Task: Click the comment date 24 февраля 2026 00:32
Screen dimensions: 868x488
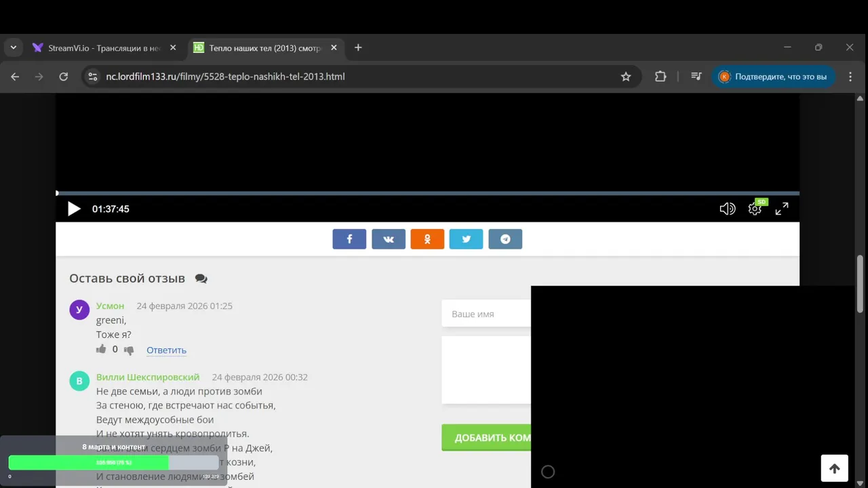Action: click(x=260, y=377)
